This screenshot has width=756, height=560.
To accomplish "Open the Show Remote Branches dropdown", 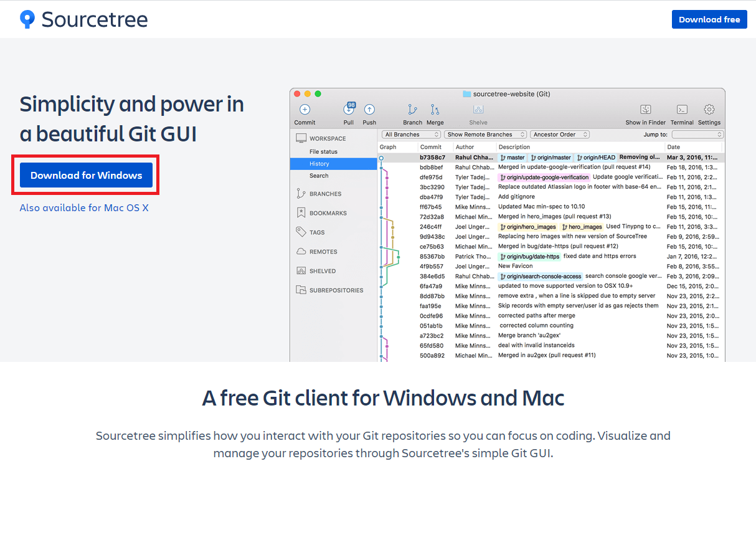I will pyautogui.click(x=486, y=135).
